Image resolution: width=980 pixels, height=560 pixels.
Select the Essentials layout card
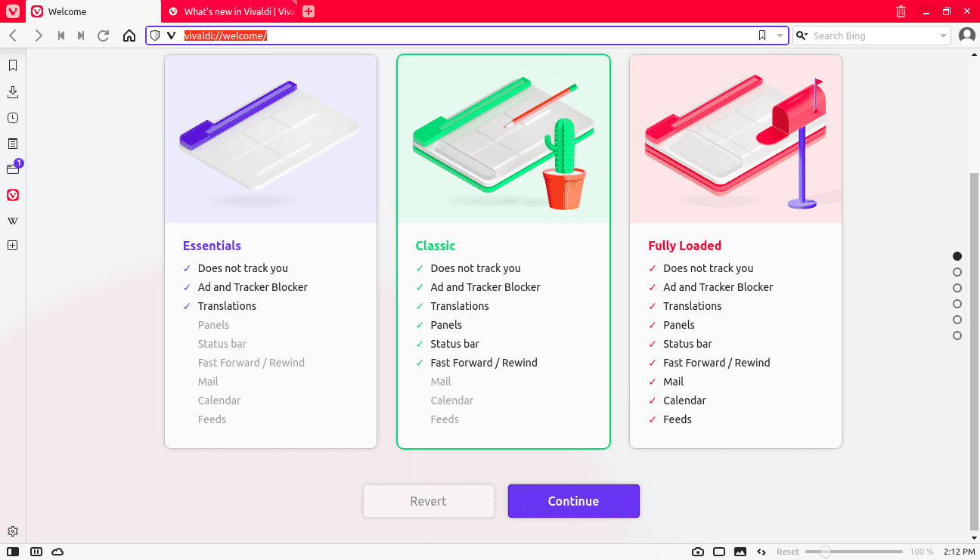pyautogui.click(x=271, y=251)
